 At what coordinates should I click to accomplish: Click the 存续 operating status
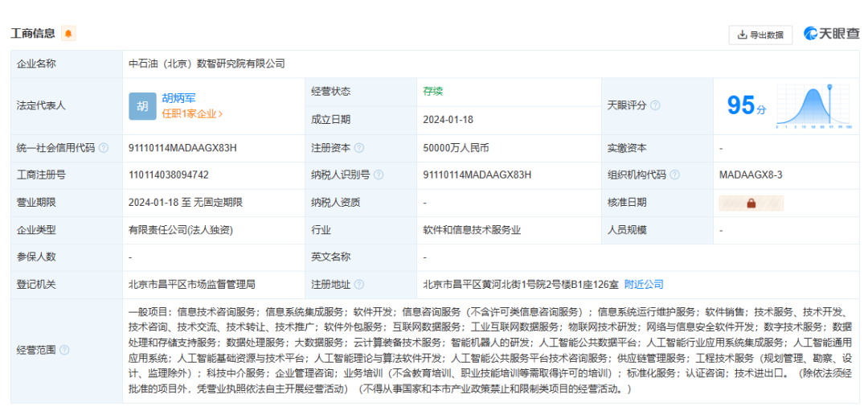point(433,92)
